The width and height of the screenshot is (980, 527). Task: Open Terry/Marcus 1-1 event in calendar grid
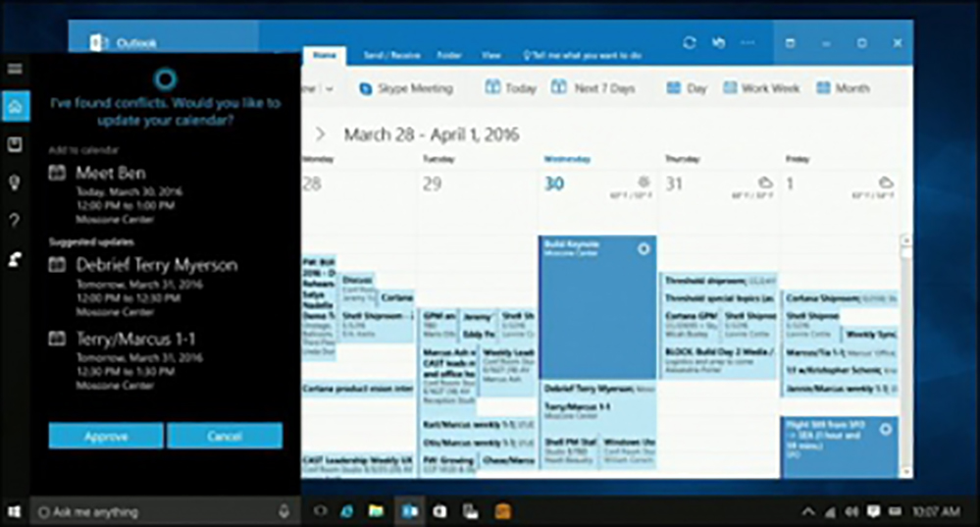pos(598,411)
